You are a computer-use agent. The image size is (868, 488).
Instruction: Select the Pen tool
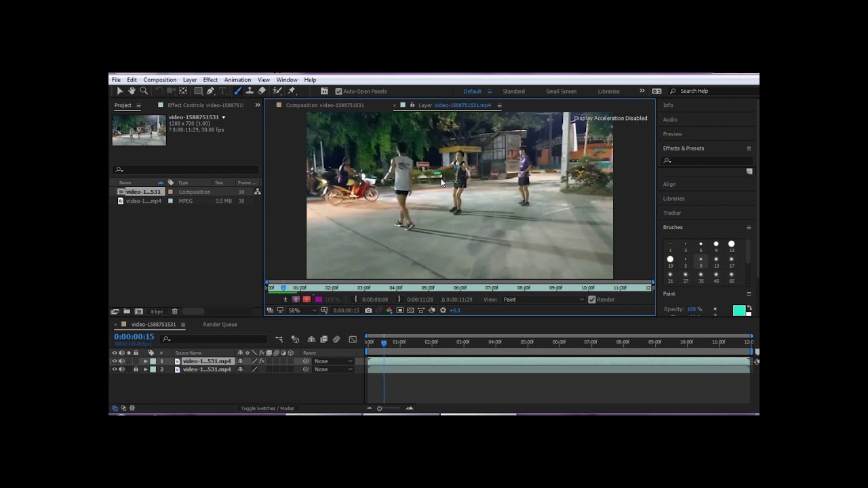click(x=210, y=91)
